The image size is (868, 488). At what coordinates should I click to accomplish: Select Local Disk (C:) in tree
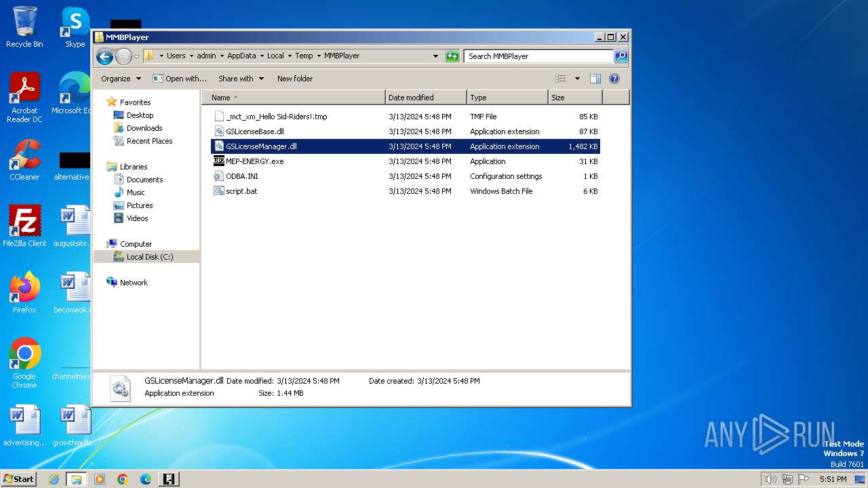coord(149,257)
